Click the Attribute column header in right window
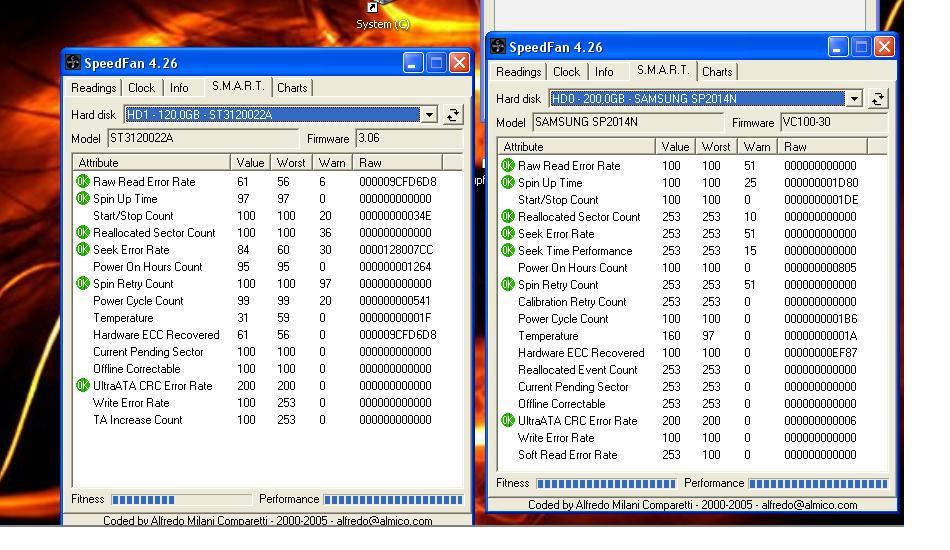 [x=577, y=147]
